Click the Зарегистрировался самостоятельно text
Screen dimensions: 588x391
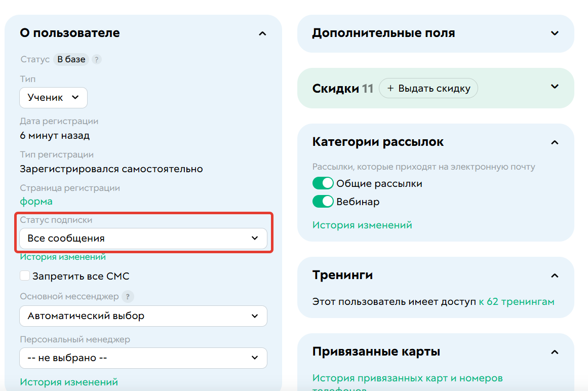pos(111,169)
